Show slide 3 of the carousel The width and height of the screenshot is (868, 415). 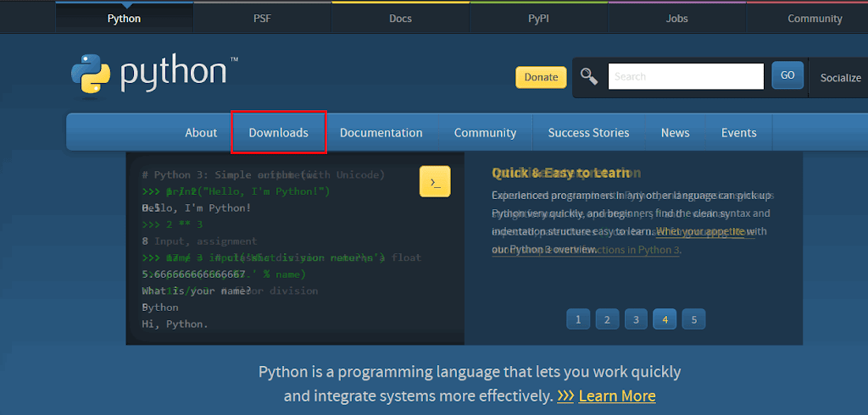[636, 319]
